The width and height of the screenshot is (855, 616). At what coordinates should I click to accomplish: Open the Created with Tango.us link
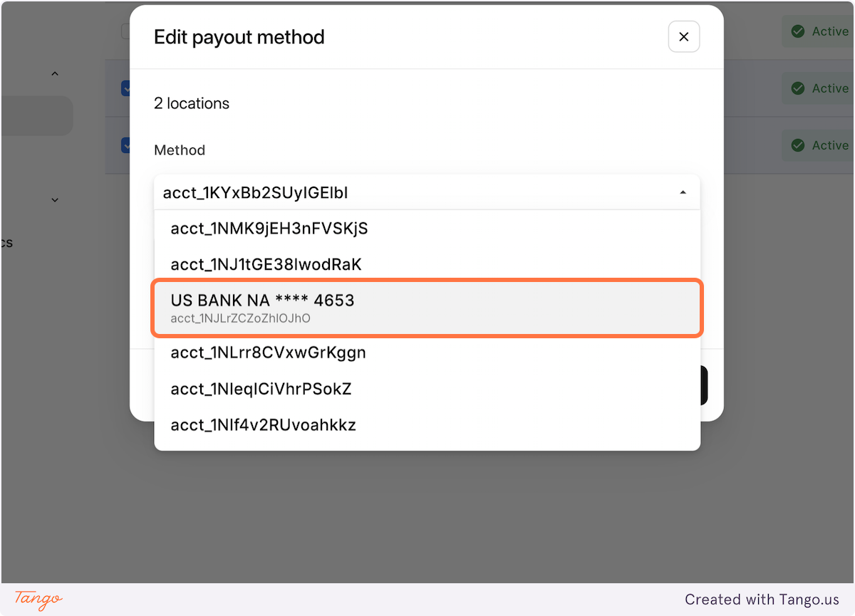pyautogui.click(x=762, y=599)
